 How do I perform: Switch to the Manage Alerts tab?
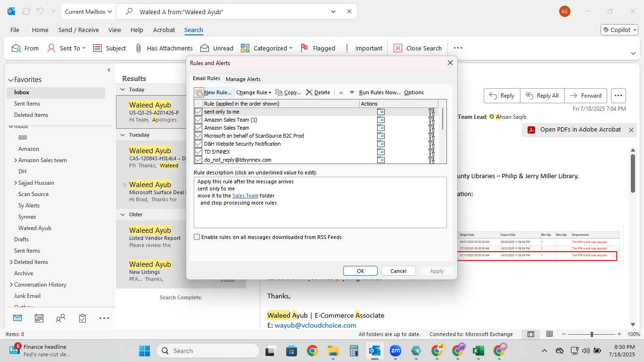pos(243,79)
